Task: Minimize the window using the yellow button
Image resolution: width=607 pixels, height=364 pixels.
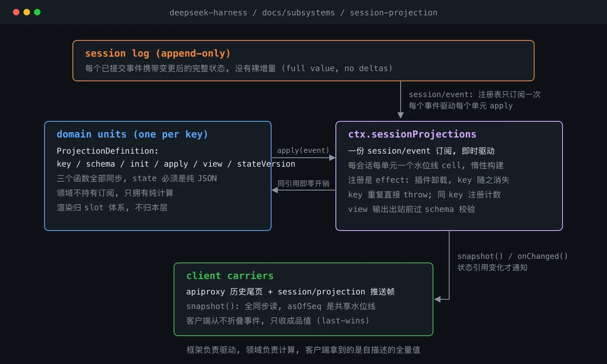Action: click(x=27, y=12)
